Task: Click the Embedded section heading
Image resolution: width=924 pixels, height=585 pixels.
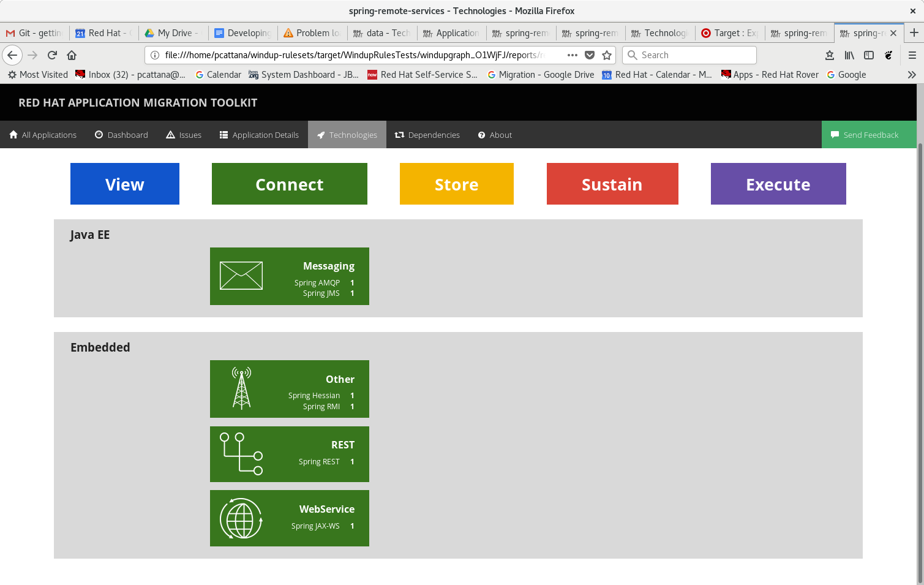Action: tap(100, 347)
